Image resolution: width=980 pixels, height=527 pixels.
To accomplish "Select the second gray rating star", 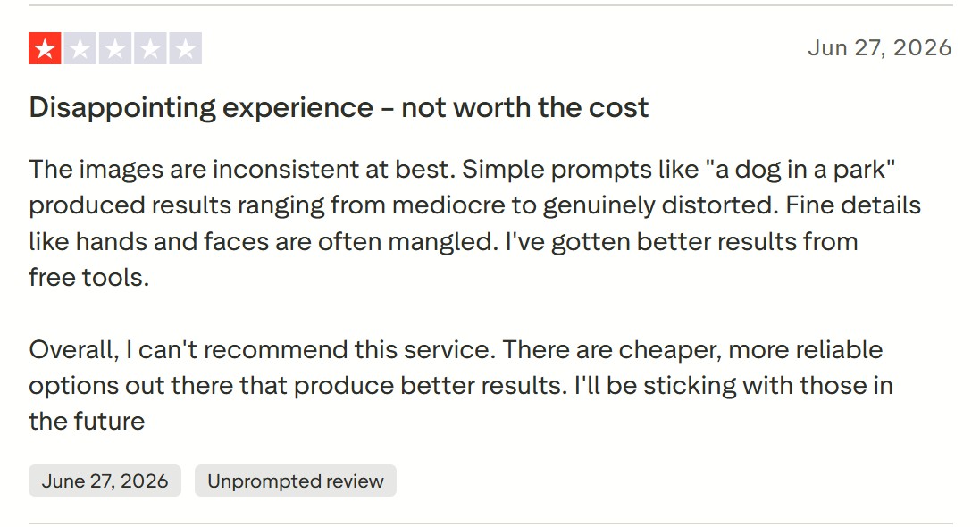I will tap(80, 48).
